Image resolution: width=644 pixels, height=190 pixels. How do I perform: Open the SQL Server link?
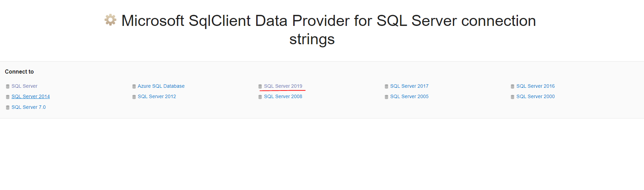pos(24,86)
